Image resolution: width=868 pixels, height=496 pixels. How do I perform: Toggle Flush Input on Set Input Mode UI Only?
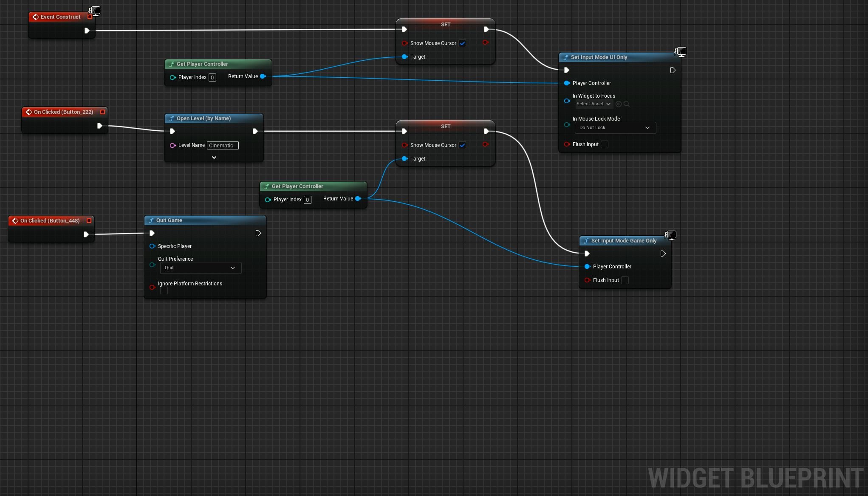click(x=605, y=144)
